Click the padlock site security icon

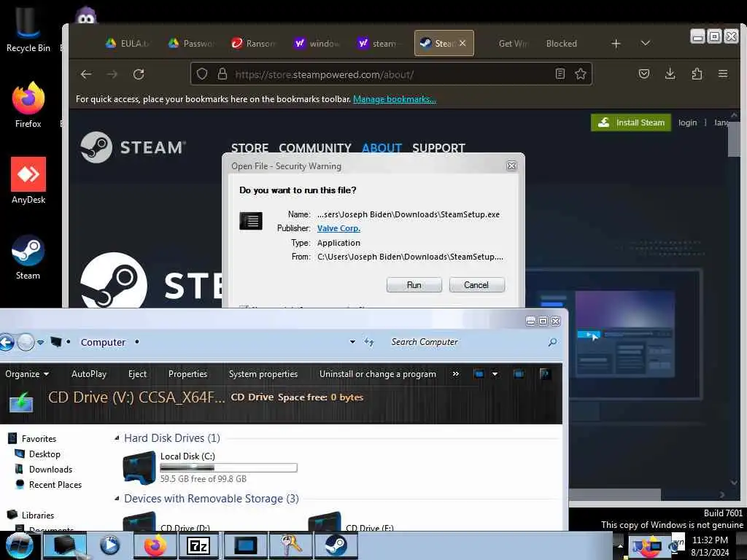point(222,74)
